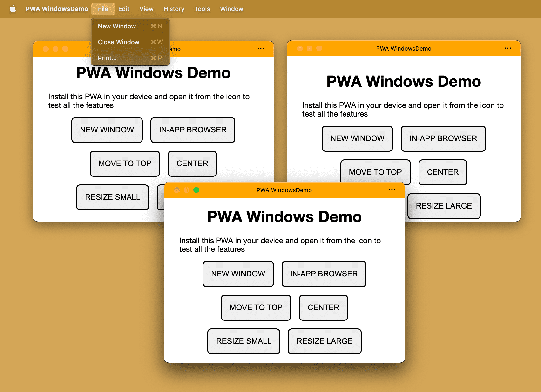
Task: Click MOVE TO TOP in right background window
Action: click(375, 171)
